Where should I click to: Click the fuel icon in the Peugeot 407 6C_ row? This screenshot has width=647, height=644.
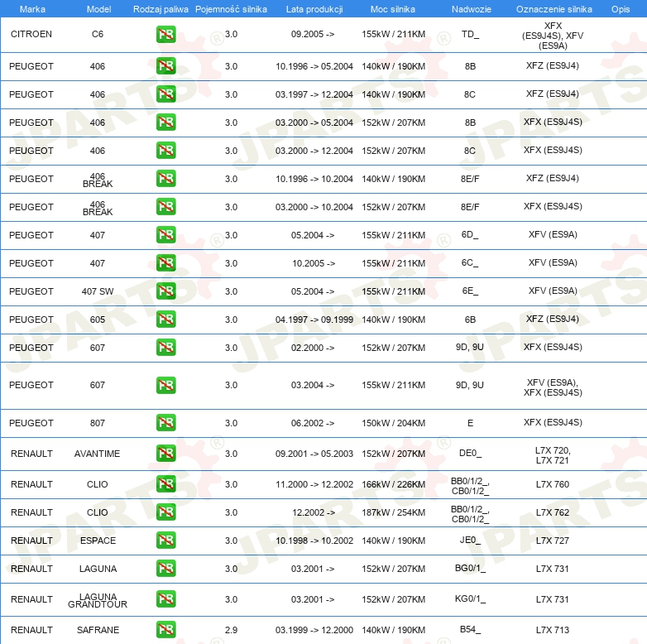coord(165,263)
